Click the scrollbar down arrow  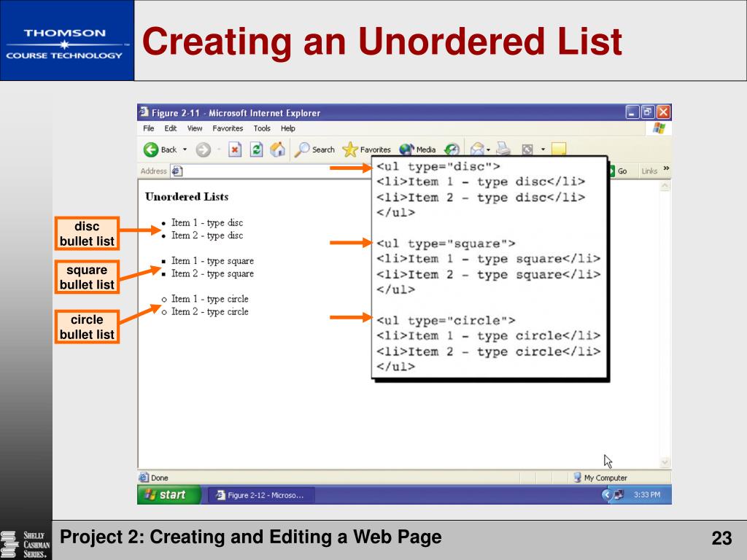pyautogui.click(x=665, y=462)
